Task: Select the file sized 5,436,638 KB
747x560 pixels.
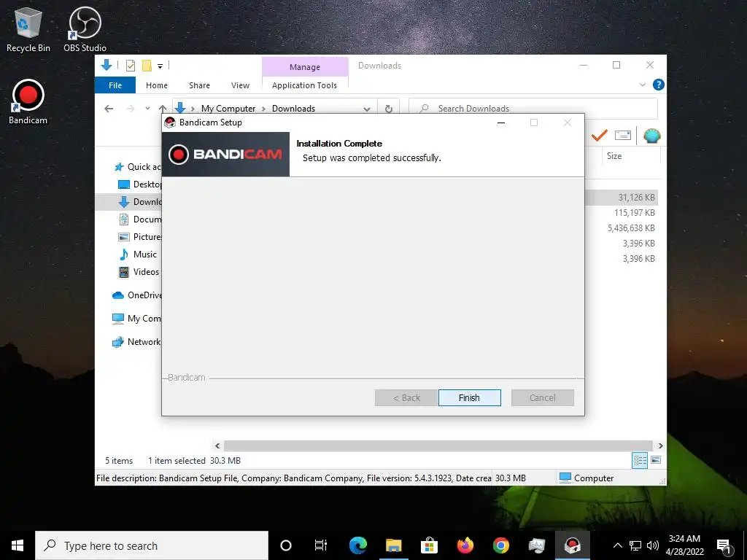Action: (x=631, y=228)
